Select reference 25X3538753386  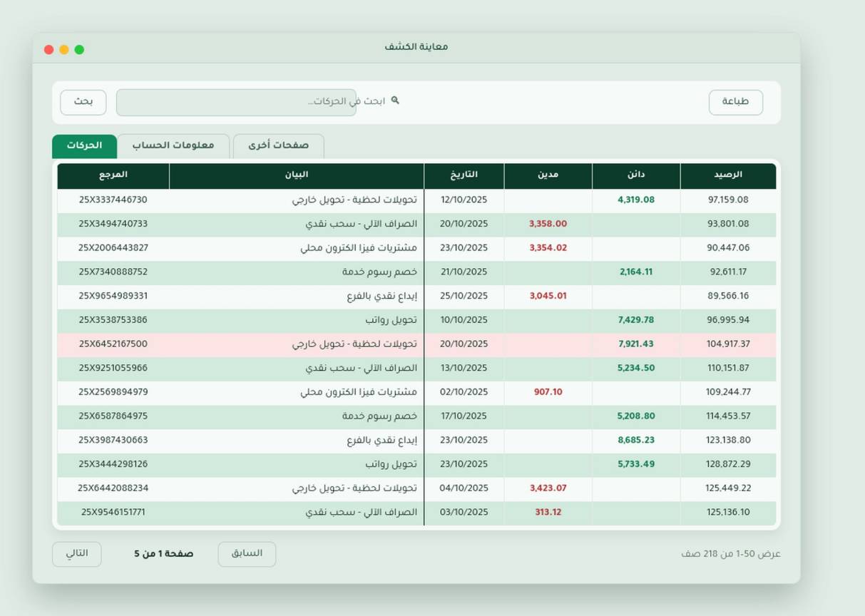click(x=113, y=320)
